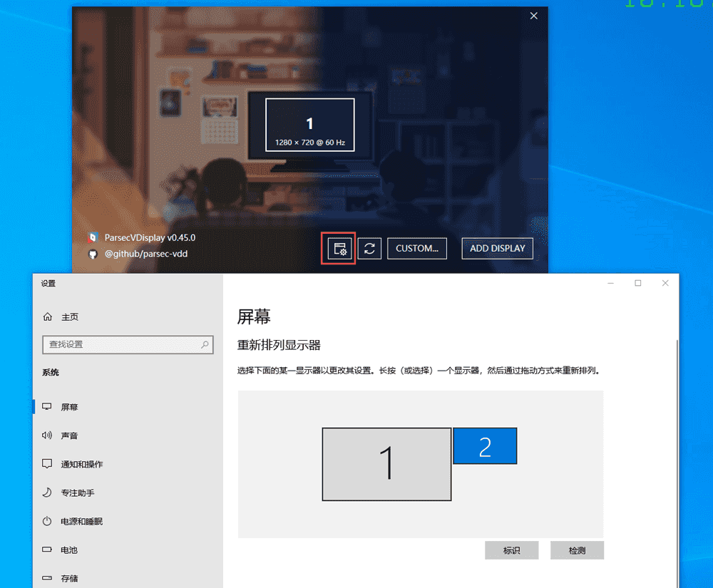Select monitor 2 in display arrangement
The width and height of the screenshot is (713, 588).
(485, 446)
